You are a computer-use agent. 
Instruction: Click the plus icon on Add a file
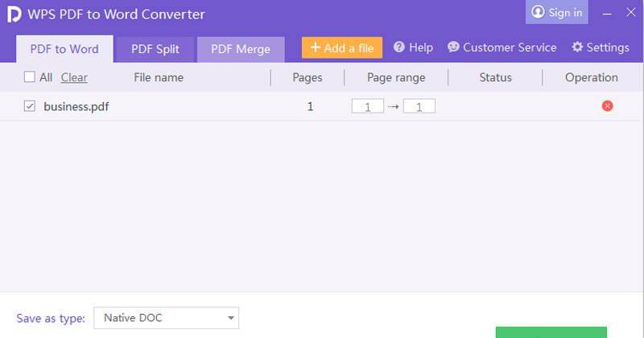pyautogui.click(x=315, y=48)
